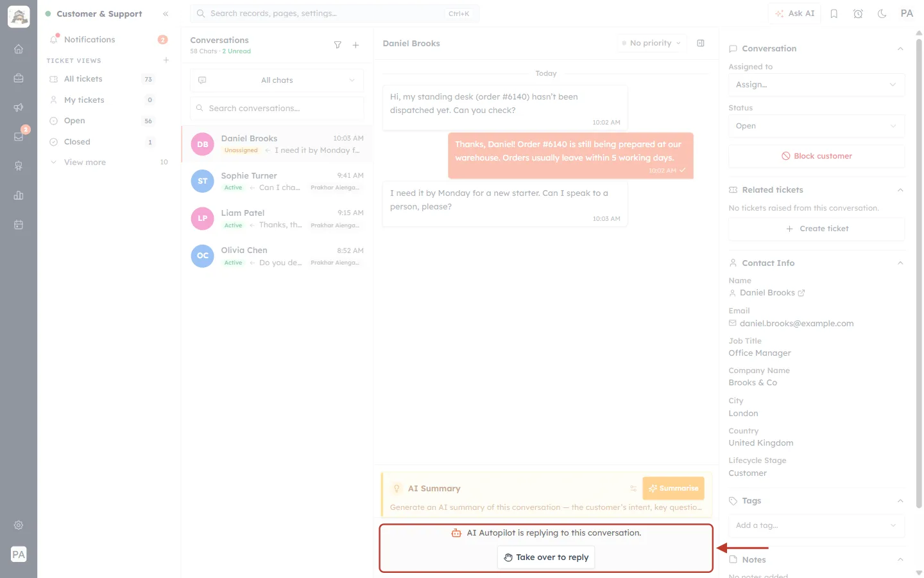The width and height of the screenshot is (924, 578).
Task: Click daniel.brooks@example.com email
Action: pyautogui.click(x=796, y=324)
